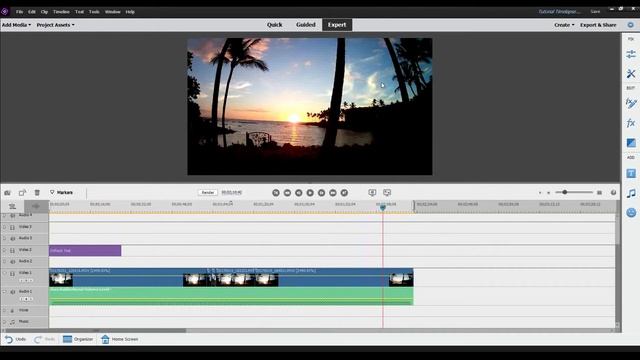Viewport: 640px width, 360px height.
Task: Toggle the Video 3 track film icon
Action: pos(12,227)
